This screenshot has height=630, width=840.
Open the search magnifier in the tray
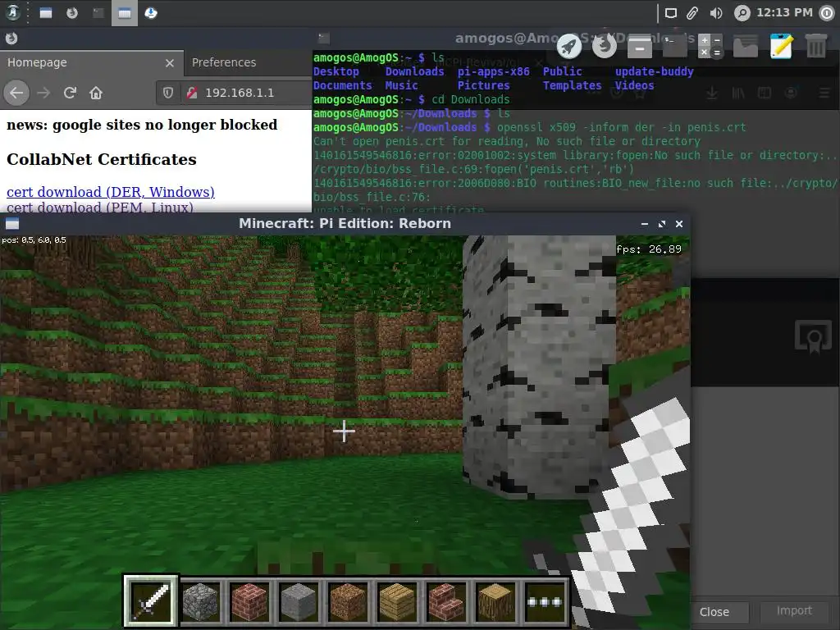[742, 13]
